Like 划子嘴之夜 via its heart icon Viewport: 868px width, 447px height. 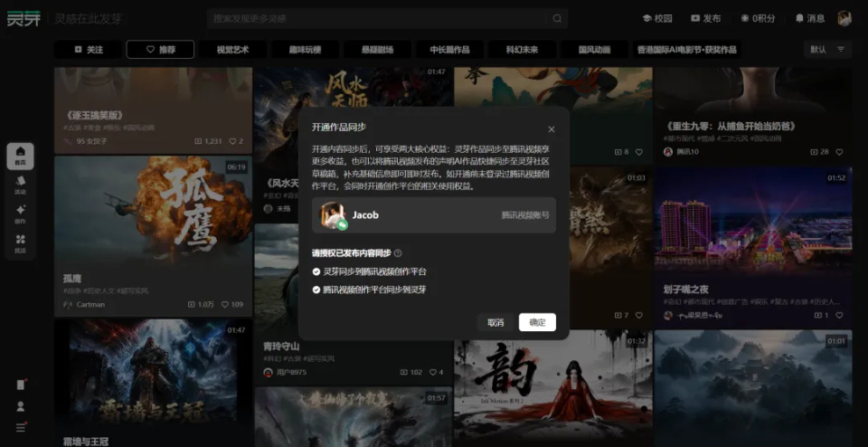839,315
